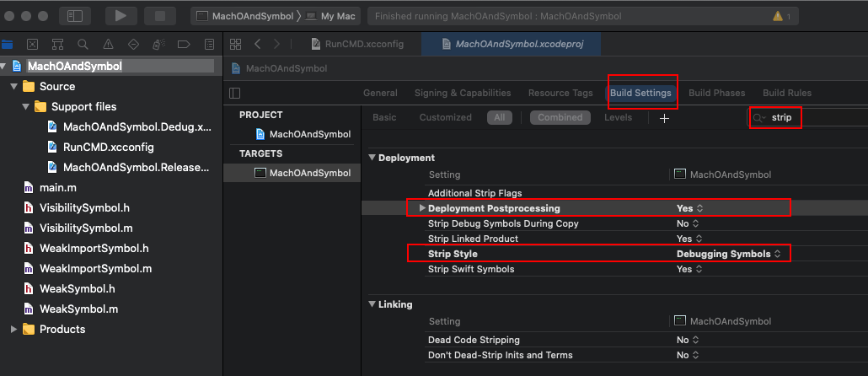Collapse the Linking settings section
The width and height of the screenshot is (868, 376).
tap(372, 305)
